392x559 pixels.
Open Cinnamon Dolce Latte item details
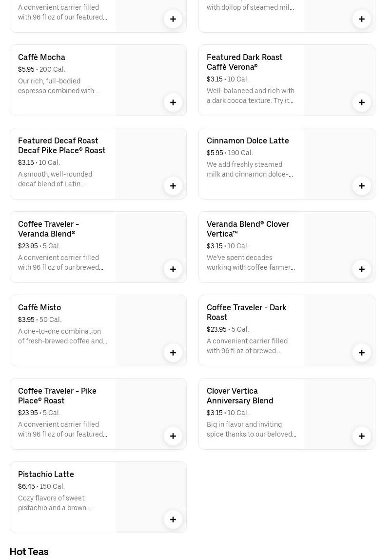click(x=248, y=140)
